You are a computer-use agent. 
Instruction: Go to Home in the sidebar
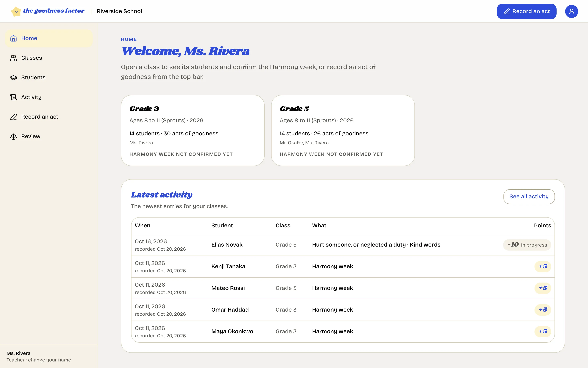click(49, 38)
